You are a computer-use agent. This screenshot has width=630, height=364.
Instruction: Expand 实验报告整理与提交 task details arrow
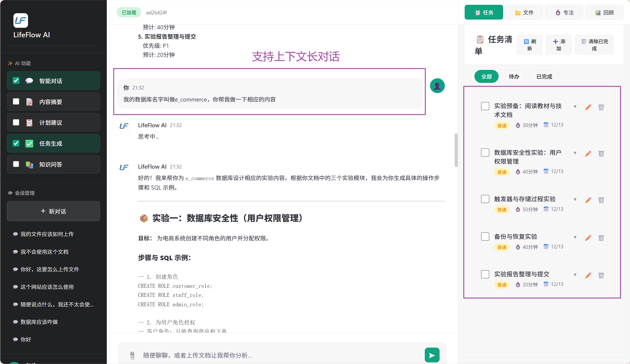coord(575,275)
